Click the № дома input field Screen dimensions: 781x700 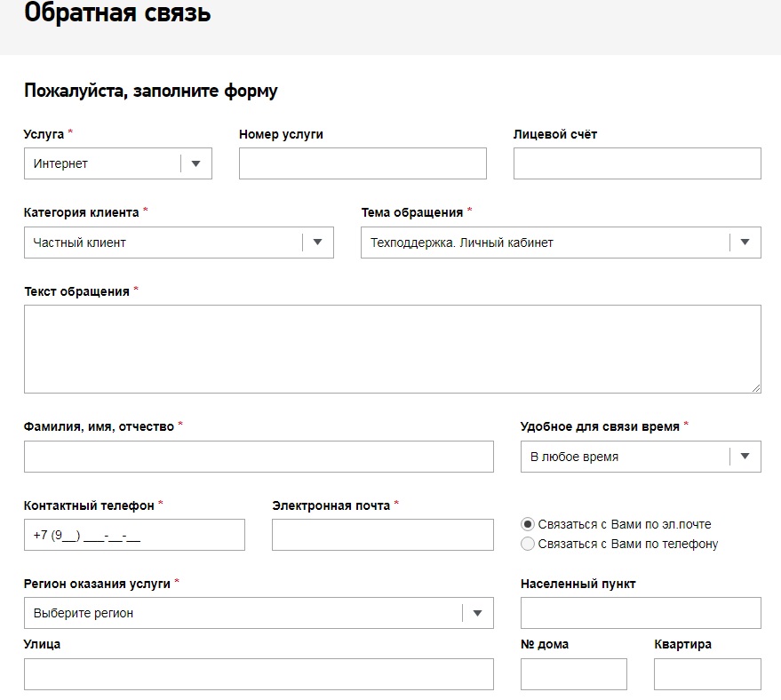coord(574,674)
